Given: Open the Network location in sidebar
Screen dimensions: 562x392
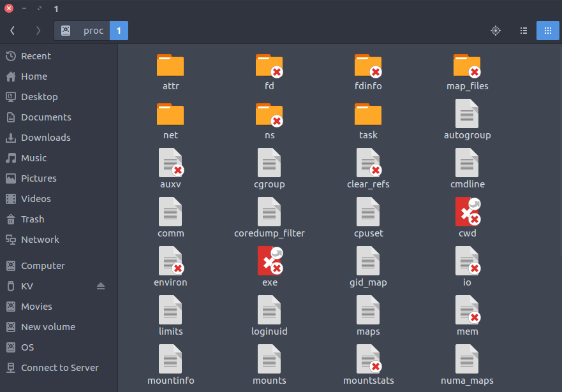Looking at the screenshot, I should point(38,239).
